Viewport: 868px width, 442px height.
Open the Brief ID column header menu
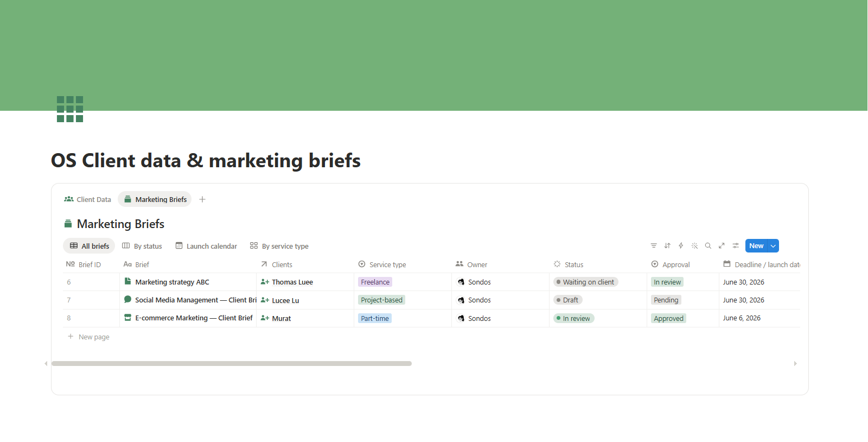point(83,264)
